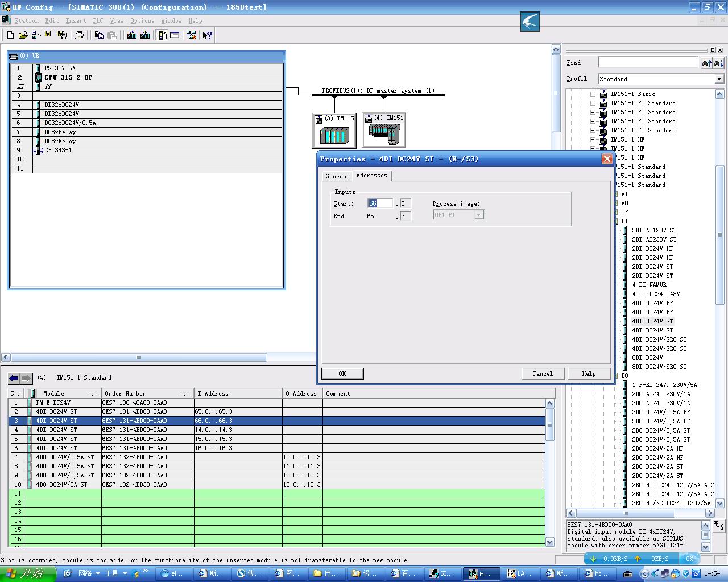Switch to the General tab

pos(337,176)
